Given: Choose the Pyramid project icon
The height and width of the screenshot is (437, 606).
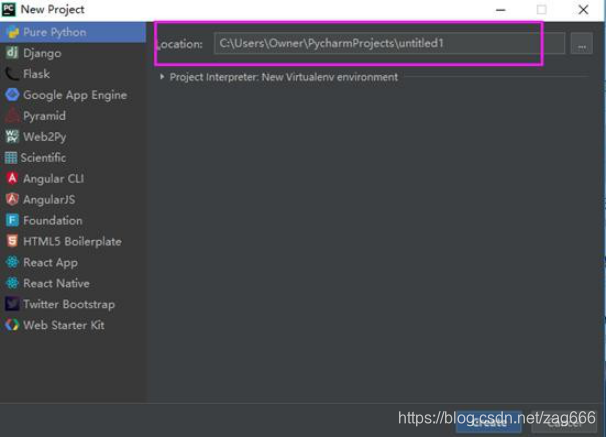Looking at the screenshot, I should [12, 116].
